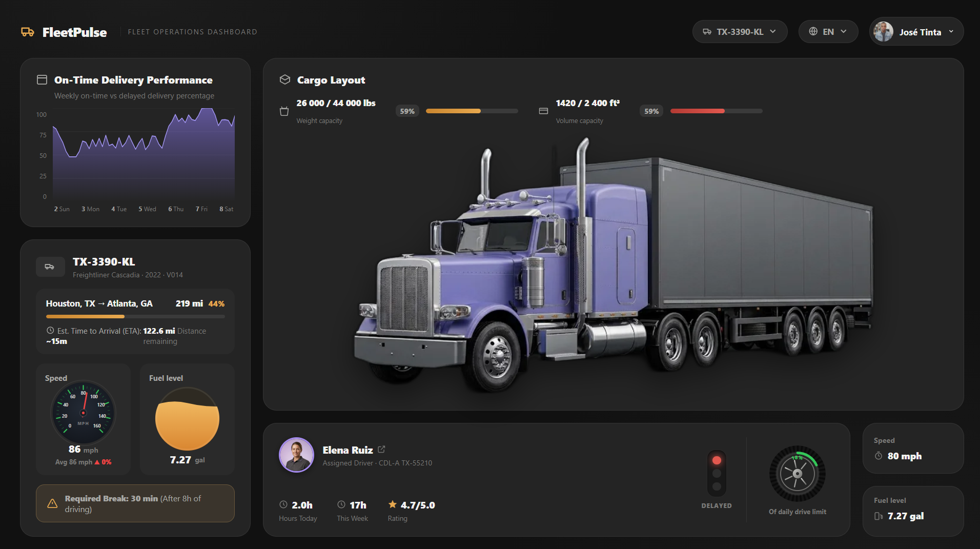Click the globe icon beside EN

pos(813,32)
